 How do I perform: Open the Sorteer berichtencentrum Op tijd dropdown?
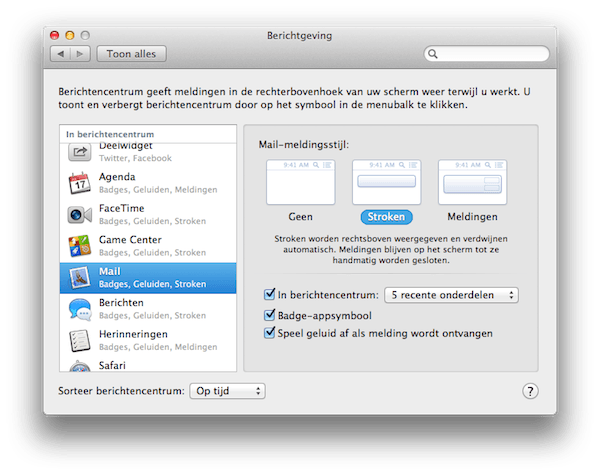click(x=227, y=391)
